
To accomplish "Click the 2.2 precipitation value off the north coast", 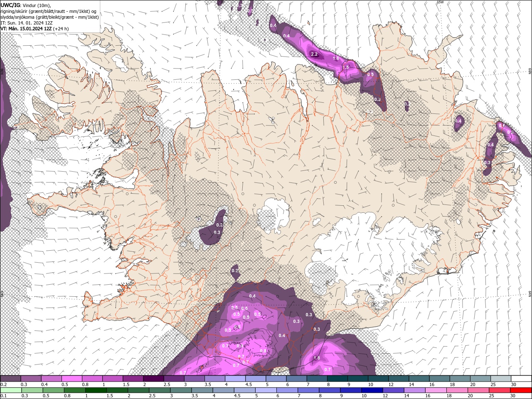I will (314, 54).
